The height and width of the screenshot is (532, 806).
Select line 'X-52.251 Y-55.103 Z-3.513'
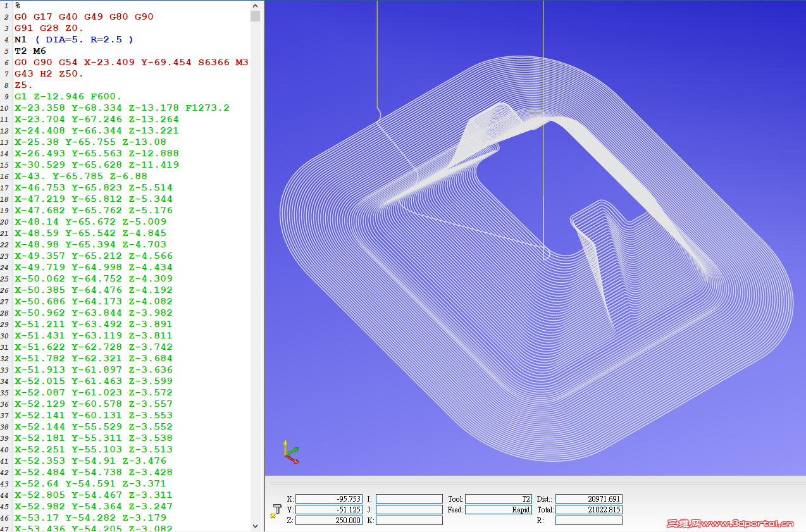pyautogui.click(x=93, y=449)
